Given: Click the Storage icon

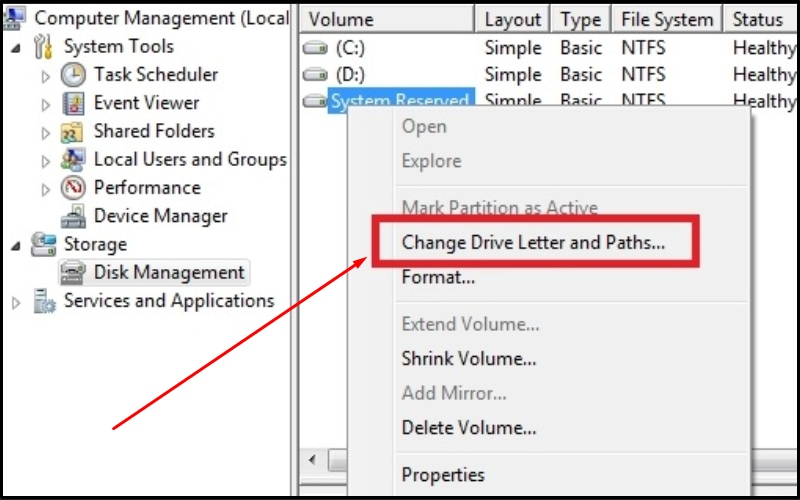Looking at the screenshot, I should tap(43, 244).
